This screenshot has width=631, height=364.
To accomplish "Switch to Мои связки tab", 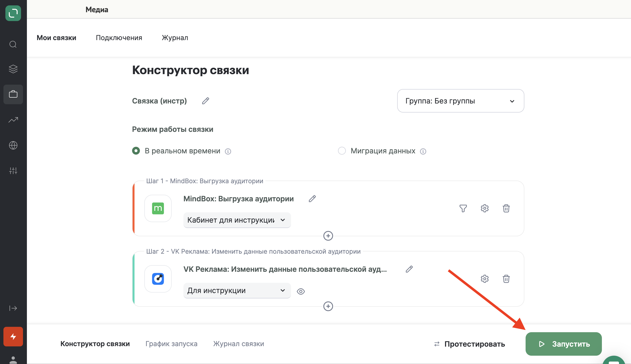I will (56, 38).
